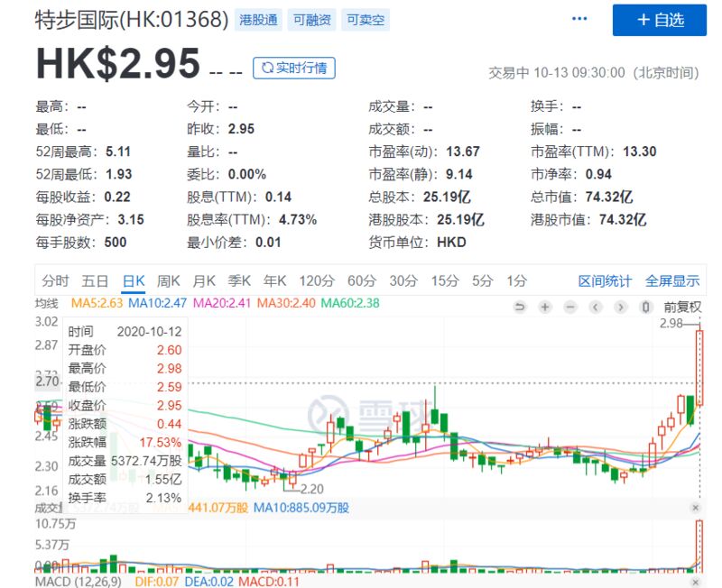Switch to the 分时 chart tab

click(x=55, y=280)
